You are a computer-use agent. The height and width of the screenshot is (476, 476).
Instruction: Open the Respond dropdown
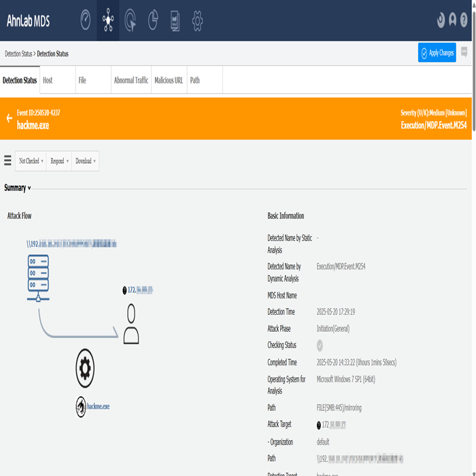[x=59, y=161]
